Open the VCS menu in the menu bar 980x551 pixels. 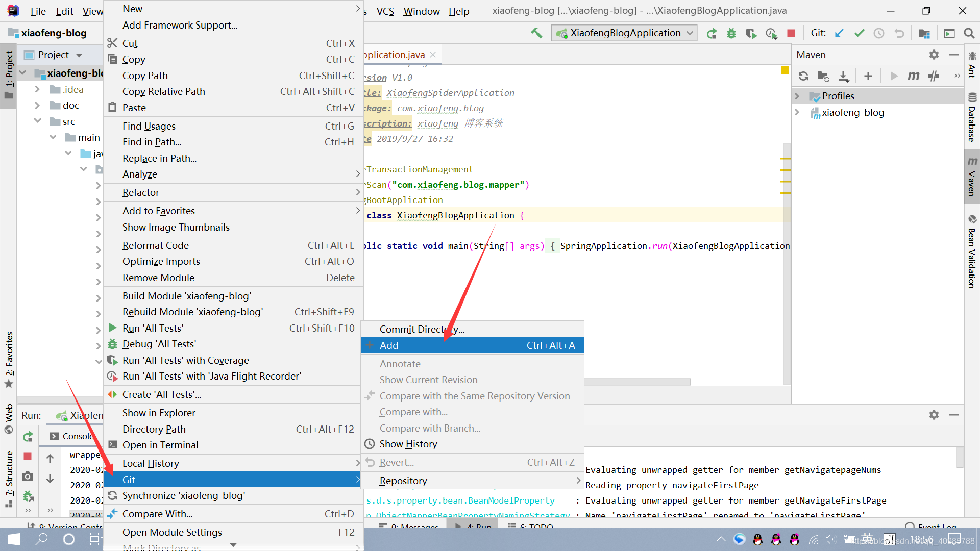[x=385, y=11]
